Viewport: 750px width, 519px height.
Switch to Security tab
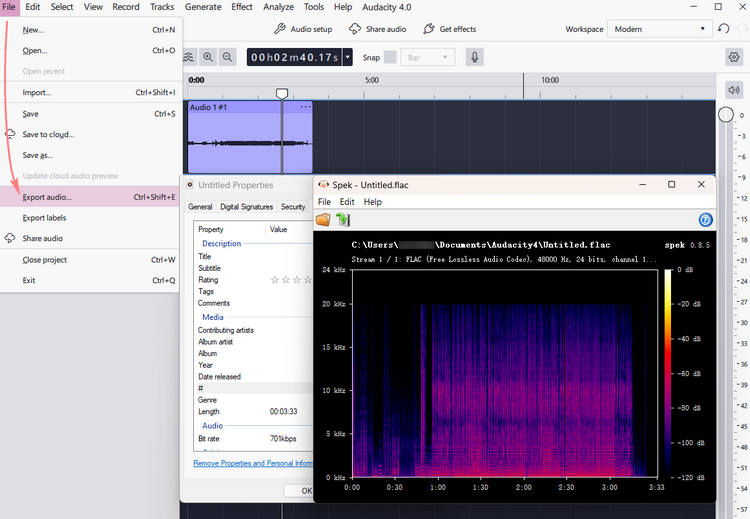(293, 207)
